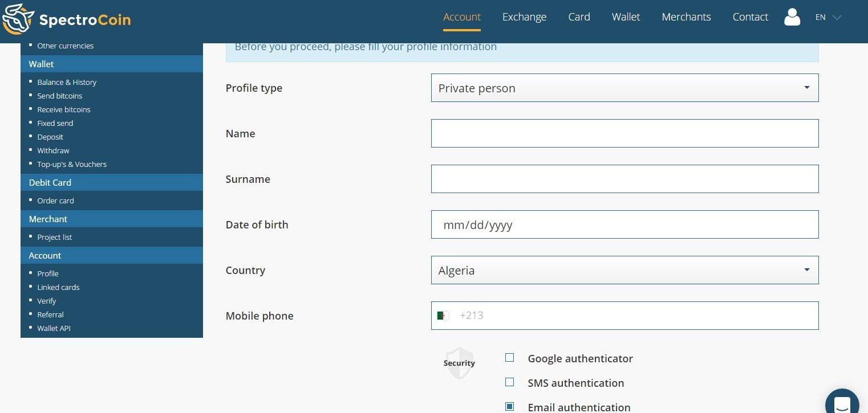Viewport: 868px width, 413px height.
Task: Open the Other currencies sidebar link
Action: click(65, 46)
